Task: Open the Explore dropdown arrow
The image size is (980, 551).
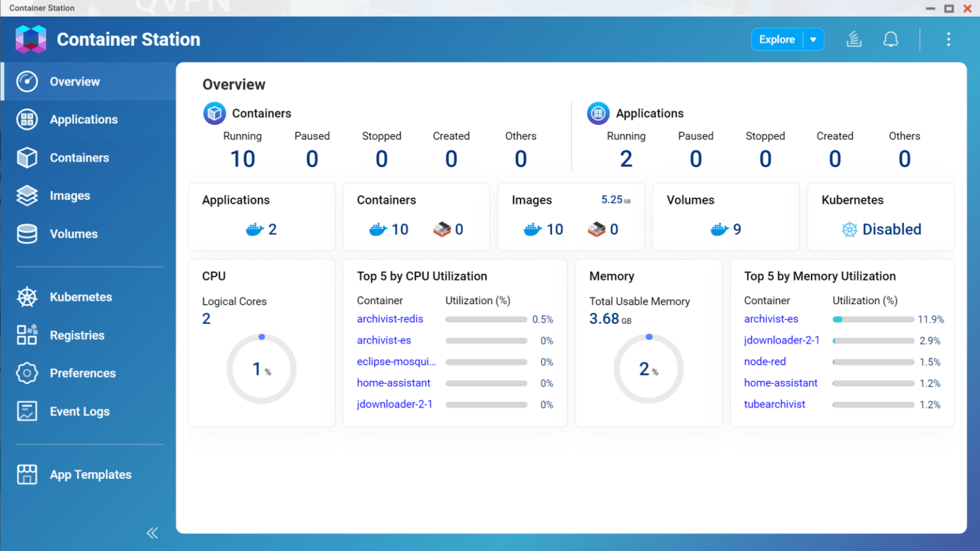Action: (813, 39)
